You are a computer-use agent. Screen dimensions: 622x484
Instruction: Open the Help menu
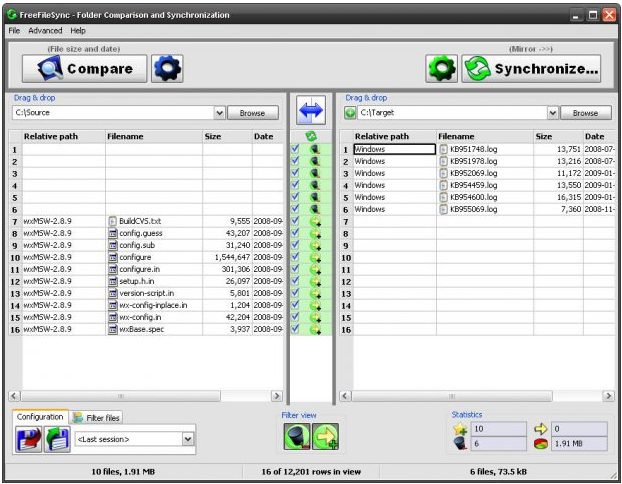(x=78, y=31)
